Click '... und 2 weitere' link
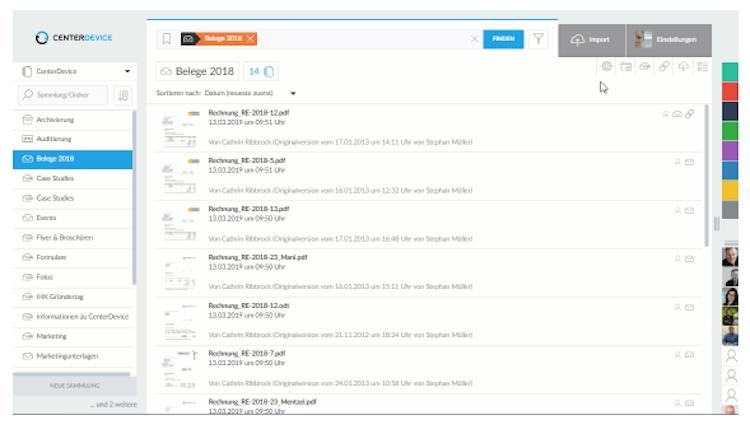Viewport: 750px width, 429px height. 113,405
